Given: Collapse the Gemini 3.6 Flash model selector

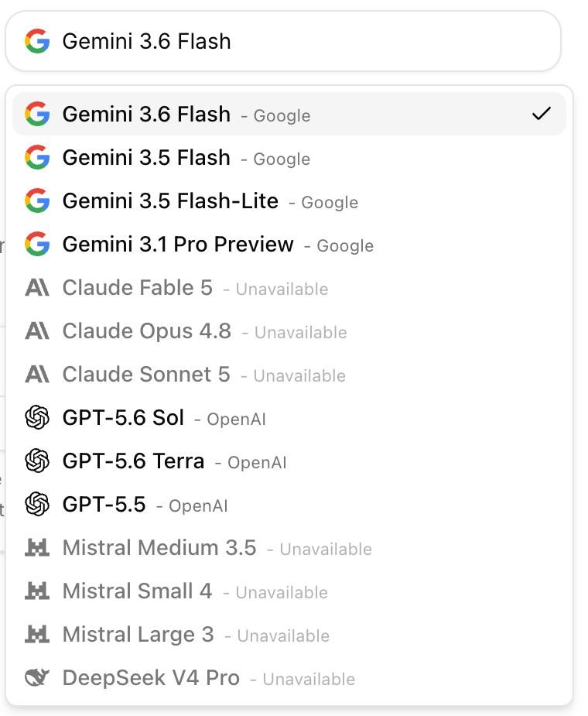Looking at the screenshot, I should point(283,41).
